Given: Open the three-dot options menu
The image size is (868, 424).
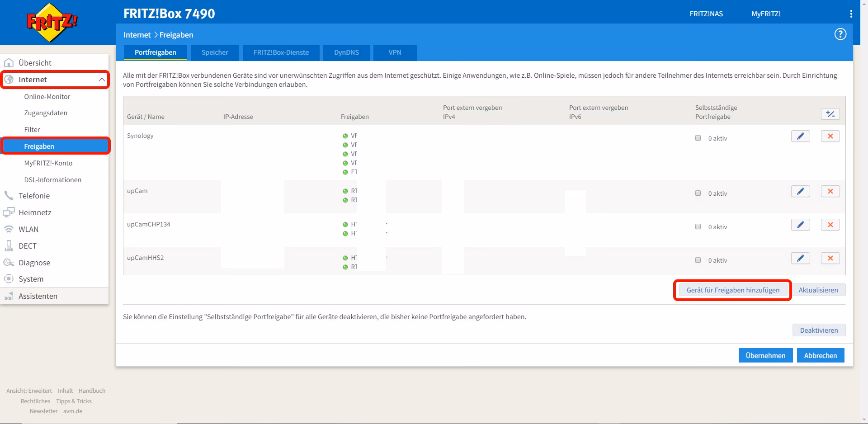Looking at the screenshot, I should click(x=851, y=14).
